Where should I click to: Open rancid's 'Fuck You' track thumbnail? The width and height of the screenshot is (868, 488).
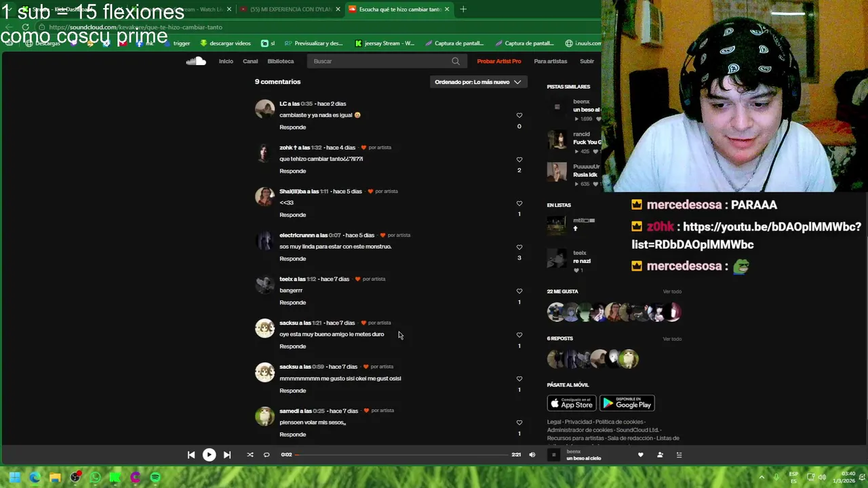point(557,139)
